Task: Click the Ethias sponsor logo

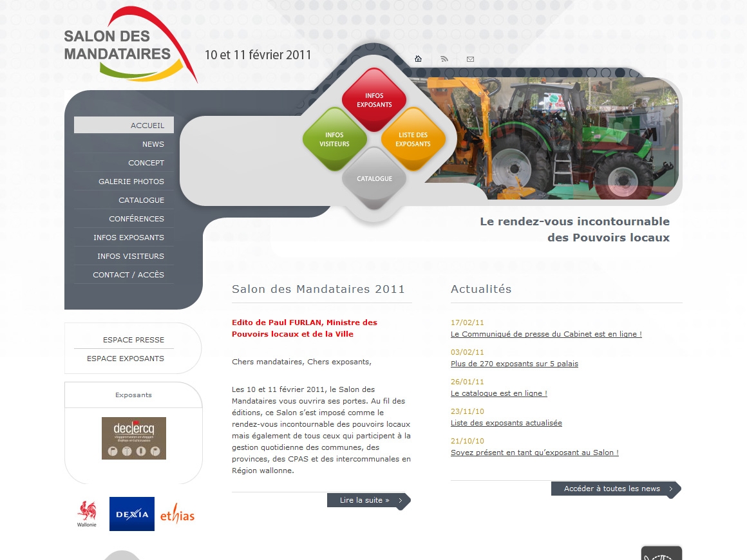Action: [177, 515]
